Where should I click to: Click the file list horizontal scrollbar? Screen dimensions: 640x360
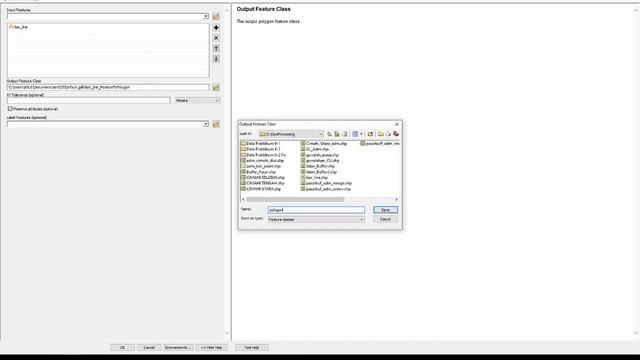tap(295, 200)
